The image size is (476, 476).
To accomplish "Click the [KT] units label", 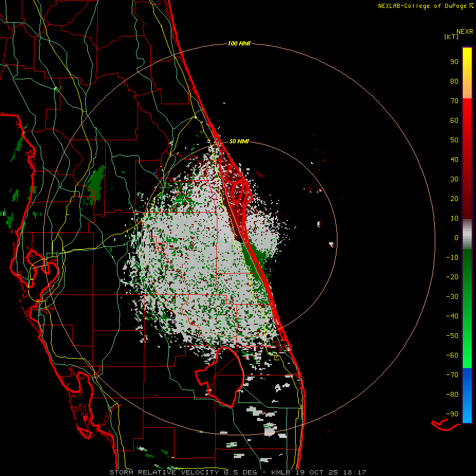I will click(452, 36).
